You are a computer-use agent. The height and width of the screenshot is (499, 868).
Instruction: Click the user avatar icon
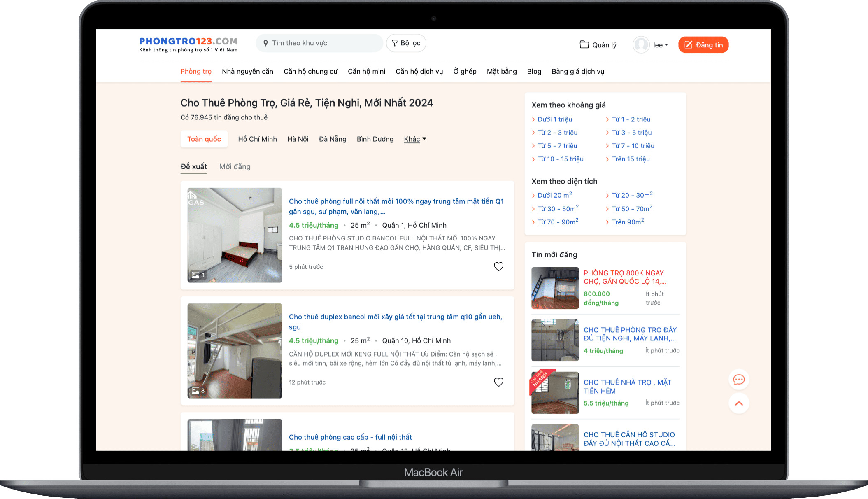(x=641, y=45)
